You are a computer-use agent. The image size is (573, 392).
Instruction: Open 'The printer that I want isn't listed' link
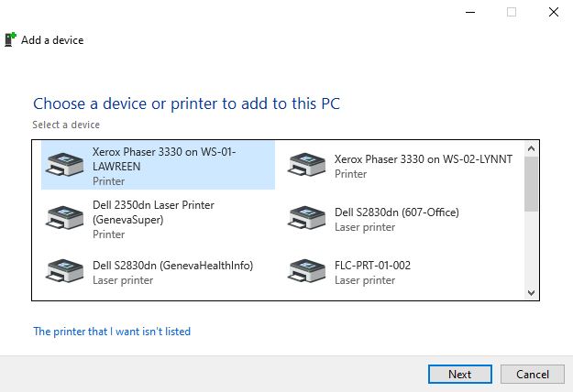[112, 332]
